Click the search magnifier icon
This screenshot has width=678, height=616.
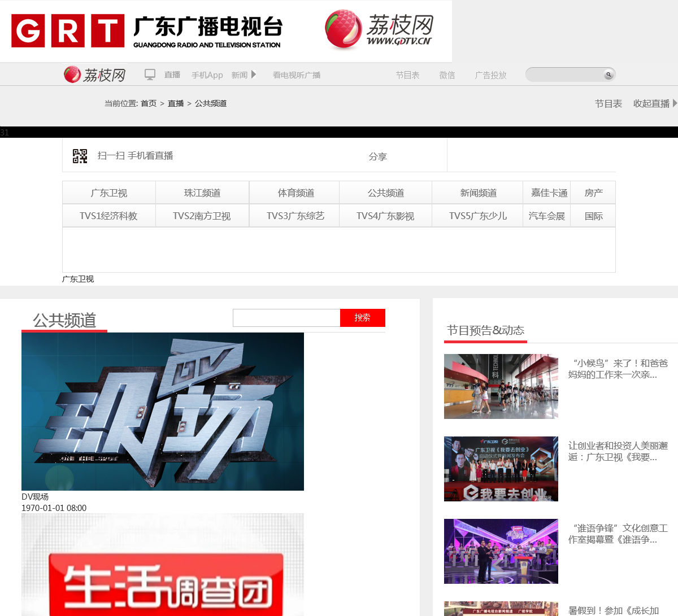[x=609, y=75]
